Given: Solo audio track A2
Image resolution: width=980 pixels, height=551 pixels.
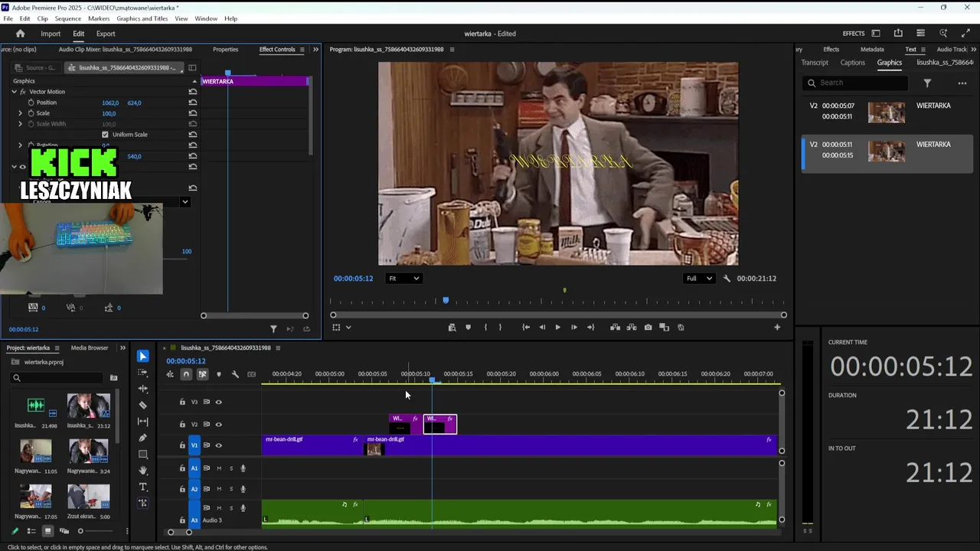Looking at the screenshot, I should pyautogui.click(x=231, y=489).
